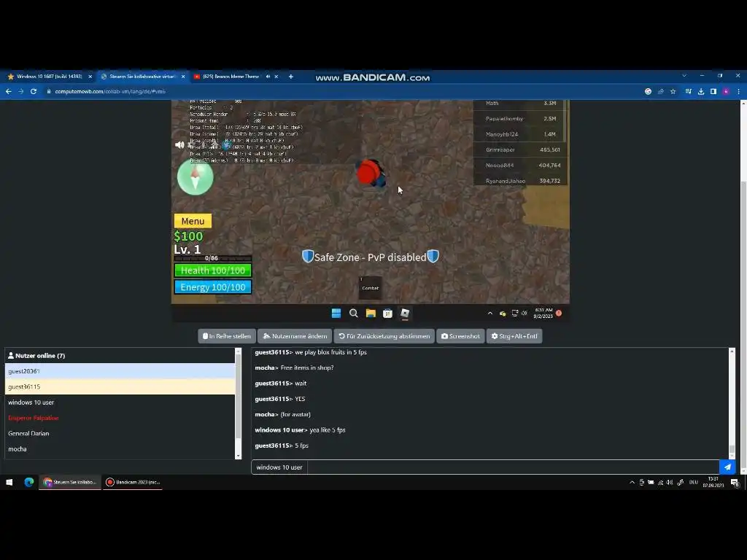Click Für Zurücksetzung abstimmen button
747x560 pixels.
(x=384, y=335)
